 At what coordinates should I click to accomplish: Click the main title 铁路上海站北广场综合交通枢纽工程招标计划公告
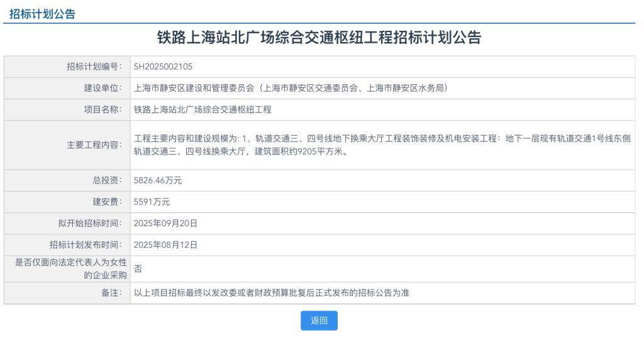(x=319, y=38)
